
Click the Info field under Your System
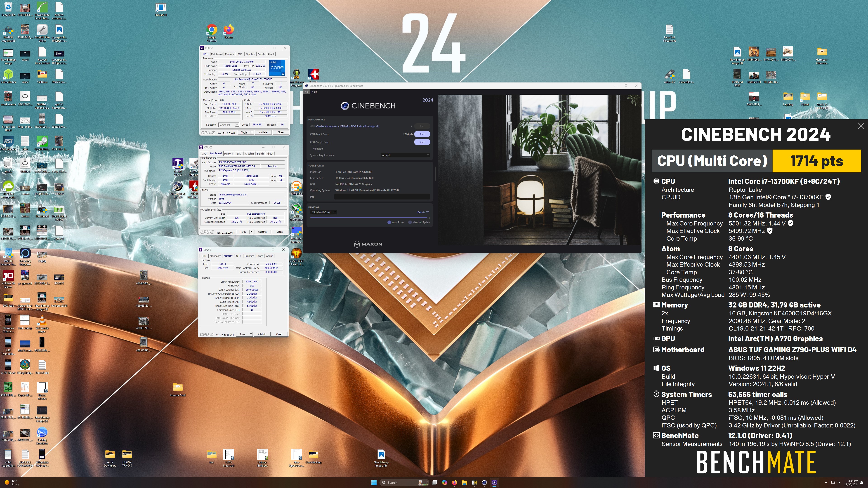tap(382, 197)
